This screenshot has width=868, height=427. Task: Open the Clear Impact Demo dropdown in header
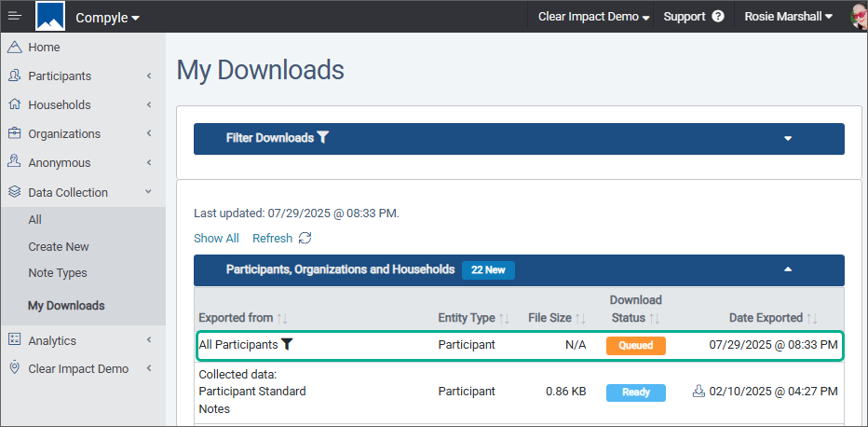[594, 17]
